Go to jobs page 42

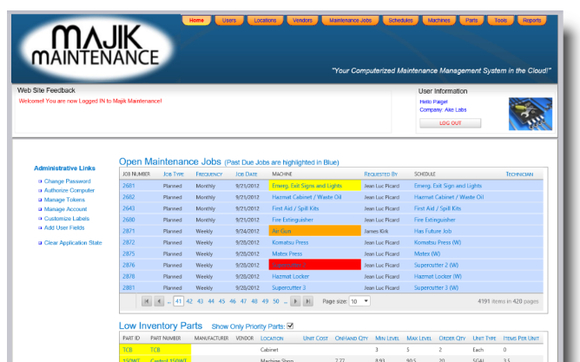tap(189, 301)
